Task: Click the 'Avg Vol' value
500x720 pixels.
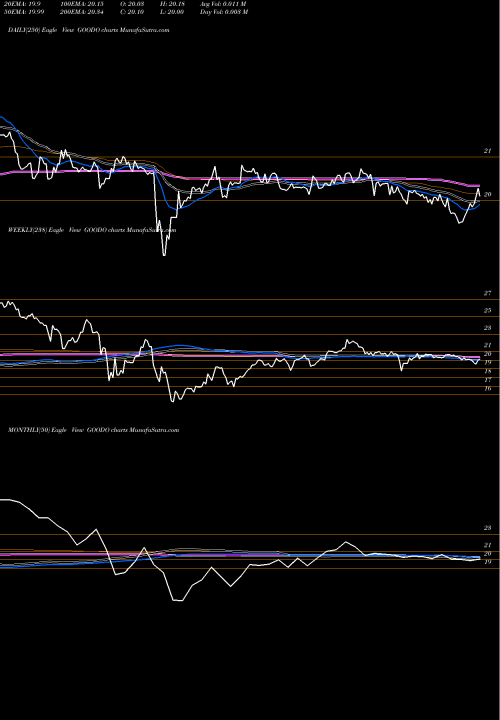Action: pyautogui.click(x=223, y=4)
